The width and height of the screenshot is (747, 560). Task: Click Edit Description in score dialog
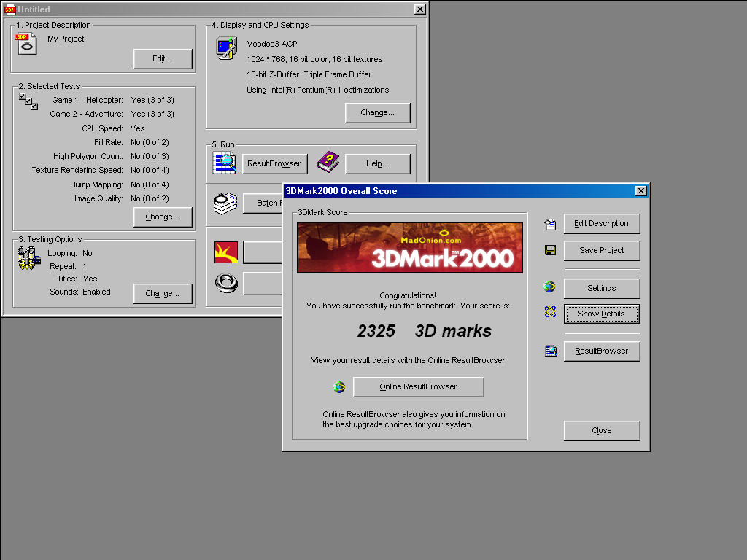pos(602,223)
